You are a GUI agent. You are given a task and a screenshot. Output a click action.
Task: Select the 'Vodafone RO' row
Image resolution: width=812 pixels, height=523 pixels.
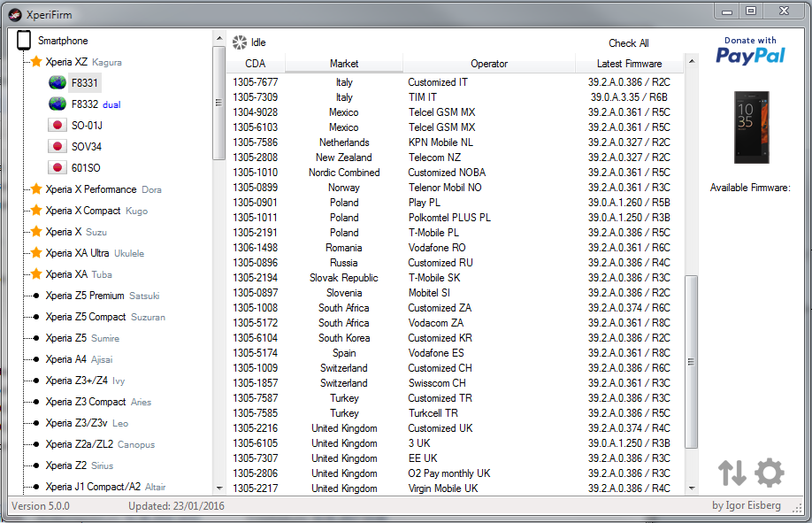pyautogui.click(x=456, y=247)
